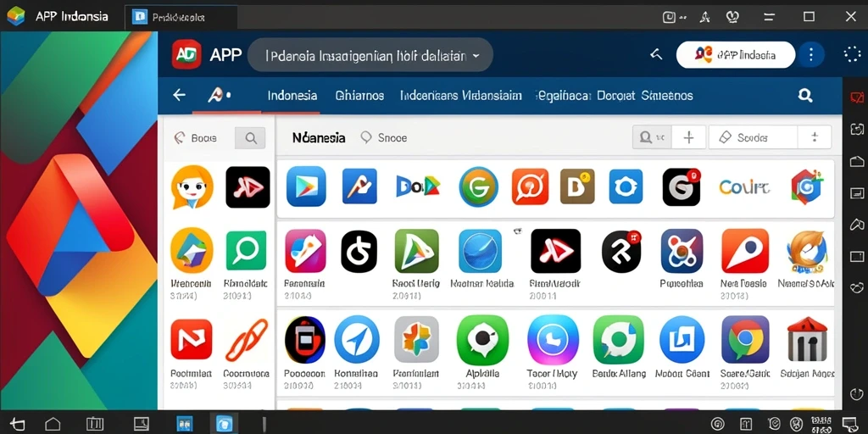Launch the blue globe app icon
Image resolution: width=868 pixels, height=434 pixels.
480,251
